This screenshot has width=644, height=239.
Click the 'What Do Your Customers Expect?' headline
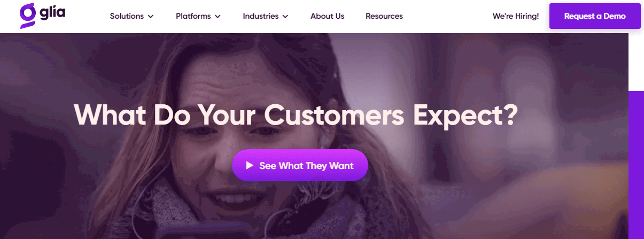pos(296,113)
